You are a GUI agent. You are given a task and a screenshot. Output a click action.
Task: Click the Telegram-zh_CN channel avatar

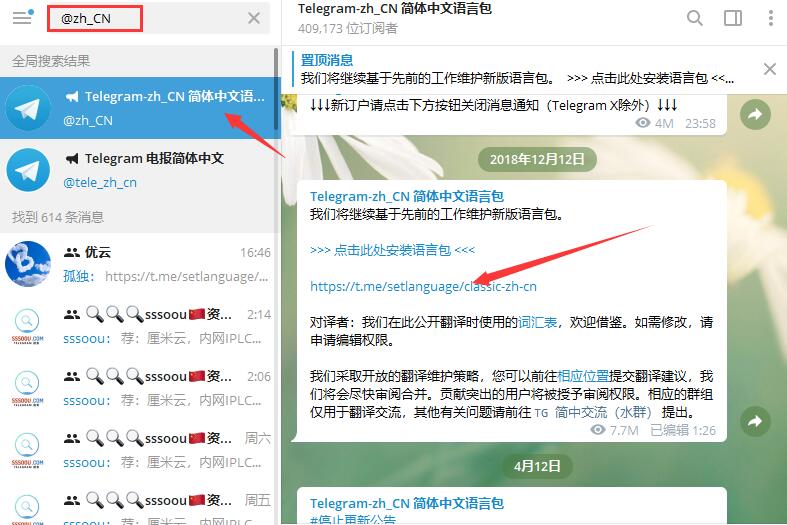[28, 108]
